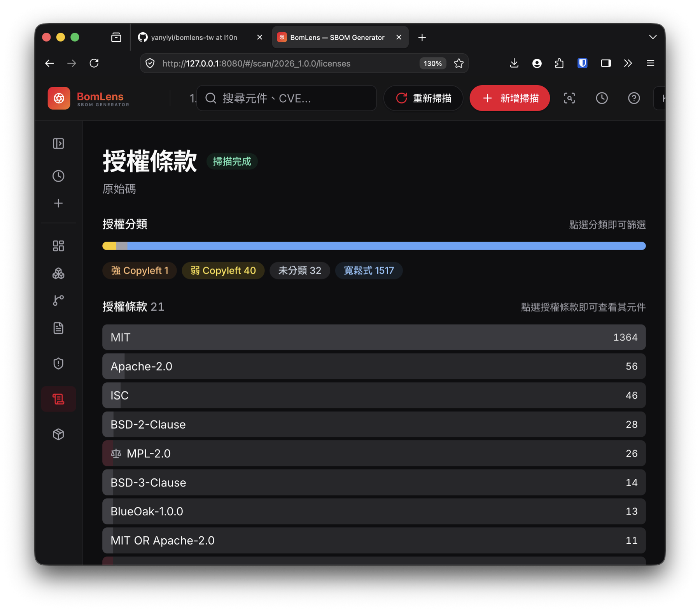
Task: Close the GitHub bomlens-tw tab
Action: [x=260, y=37]
